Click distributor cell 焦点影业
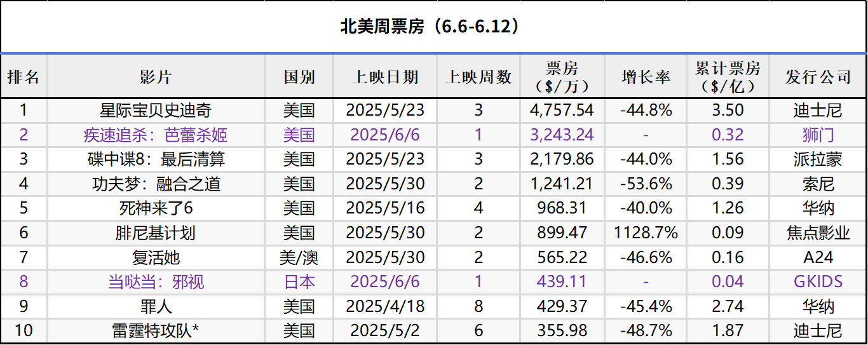 point(818,233)
